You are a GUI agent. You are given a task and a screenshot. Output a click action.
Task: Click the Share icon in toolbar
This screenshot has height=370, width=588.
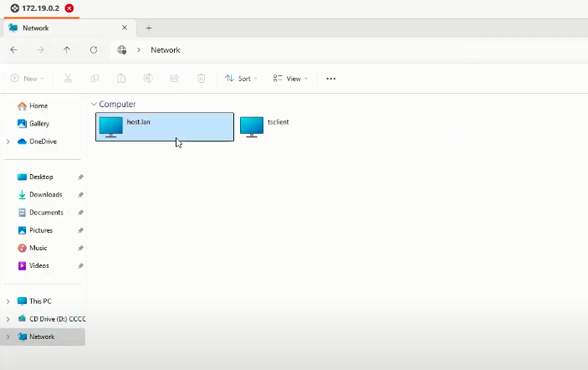pyautogui.click(x=174, y=79)
